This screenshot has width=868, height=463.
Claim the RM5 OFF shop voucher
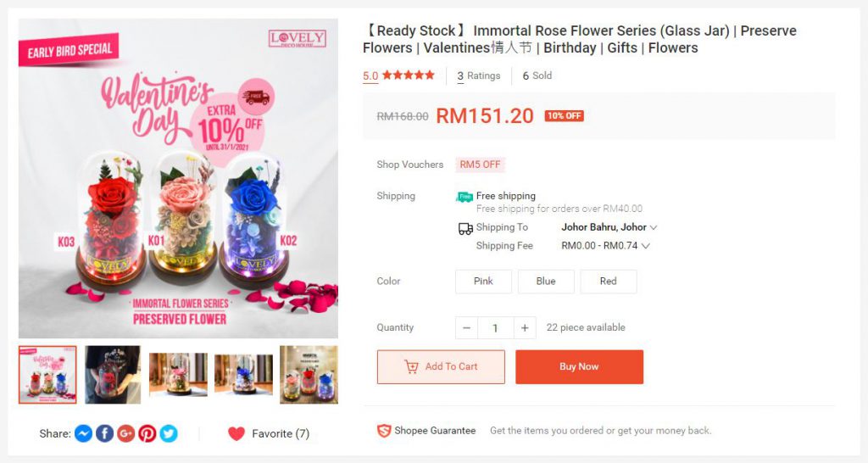click(480, 165)
